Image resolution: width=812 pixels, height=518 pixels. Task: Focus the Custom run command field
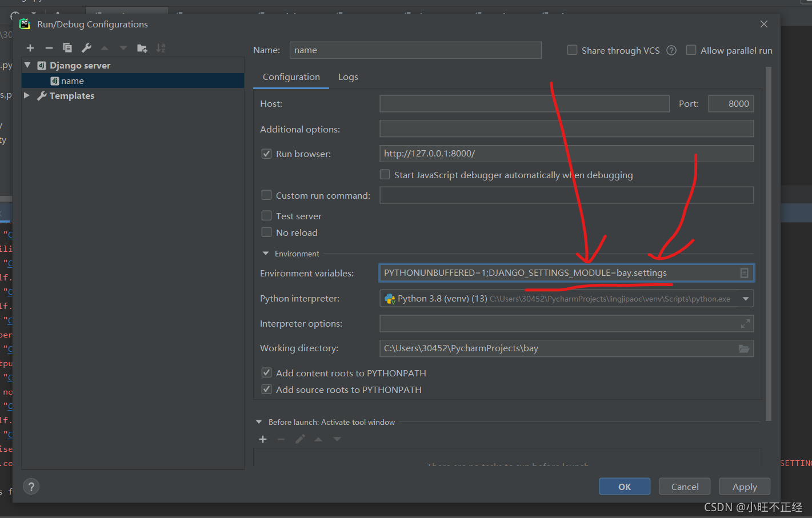(567, 195)
